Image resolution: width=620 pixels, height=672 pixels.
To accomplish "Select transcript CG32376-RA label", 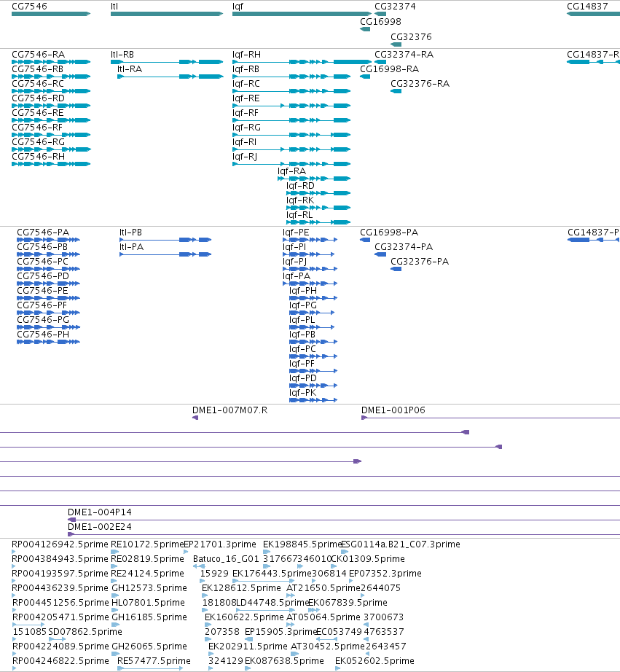I will (x=420, y=84).
